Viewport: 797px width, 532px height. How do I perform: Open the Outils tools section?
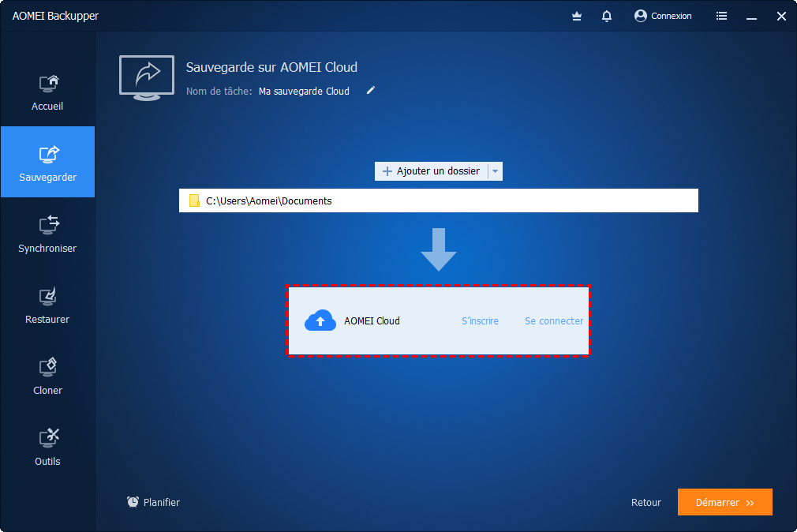[47, 448]
